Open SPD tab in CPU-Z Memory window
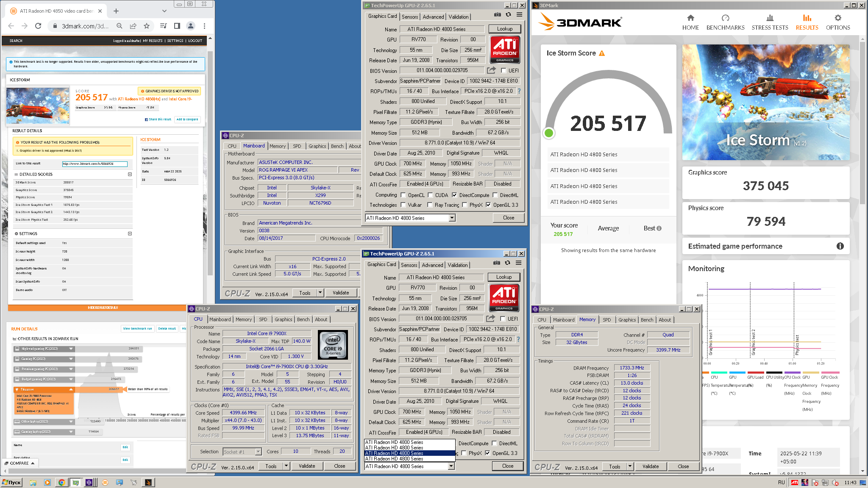Screen dimensions: 868x488 (607, 320)
